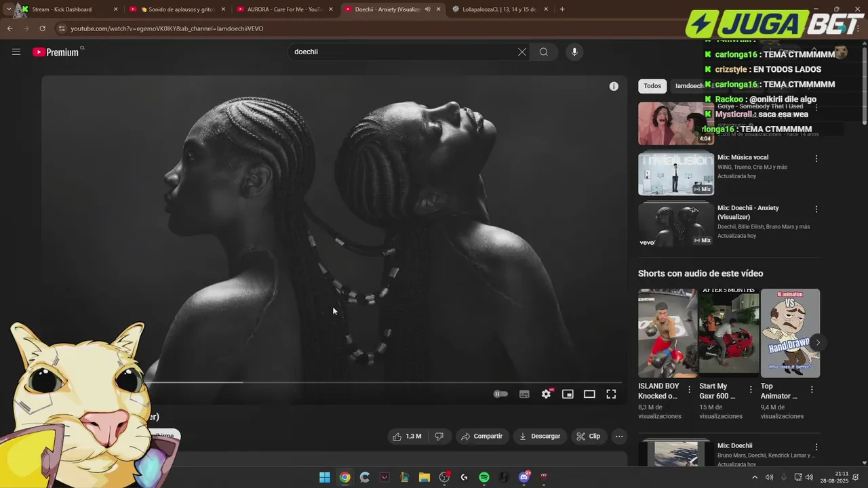Reload the current page

pyautogui.click(x=42, y=28)
